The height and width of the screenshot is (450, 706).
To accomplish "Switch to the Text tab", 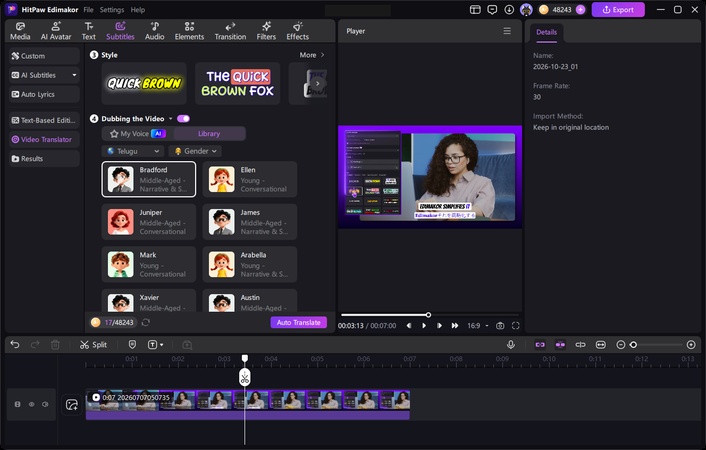I will pyautogui.click(x=89, y=31).
